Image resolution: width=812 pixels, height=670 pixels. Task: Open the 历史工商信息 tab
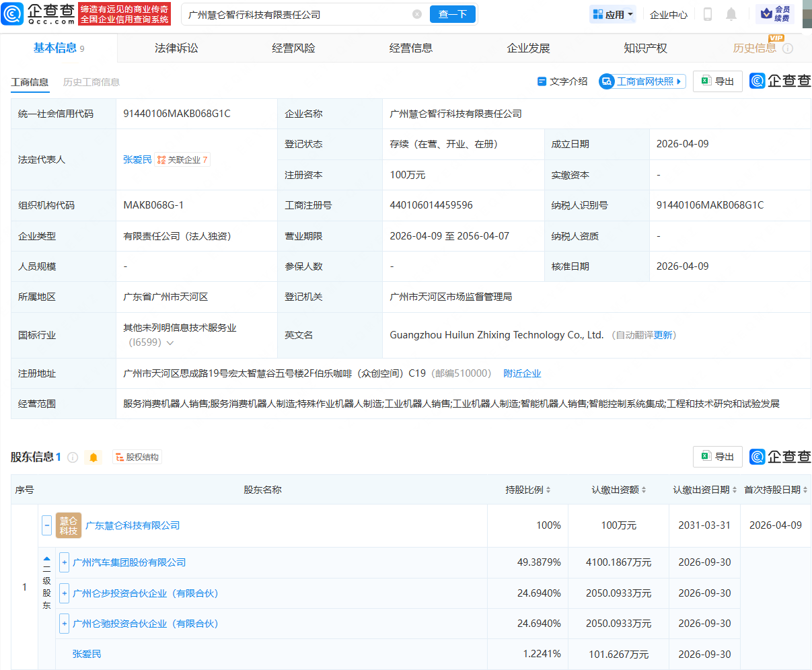90,83
